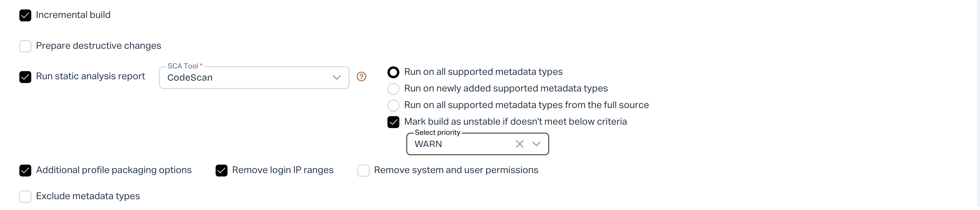This screenshot has width=980, height=210.
Task: Select Run on all supported metadata types
Action: click(393, 72)
